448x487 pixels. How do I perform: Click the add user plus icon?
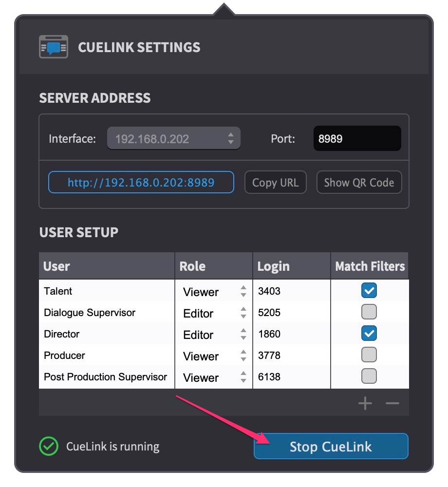(x=365, y=403)
